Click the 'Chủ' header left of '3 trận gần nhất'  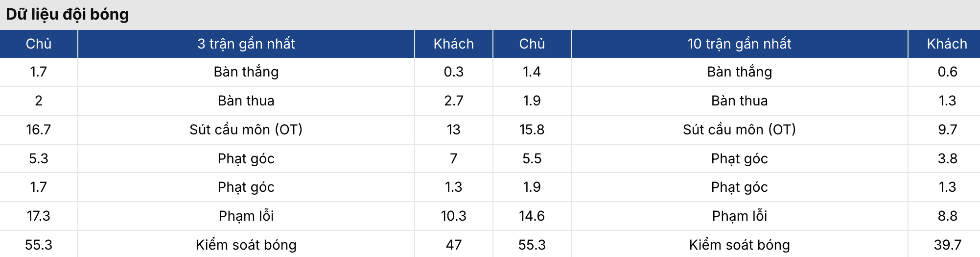click(39, 44)
